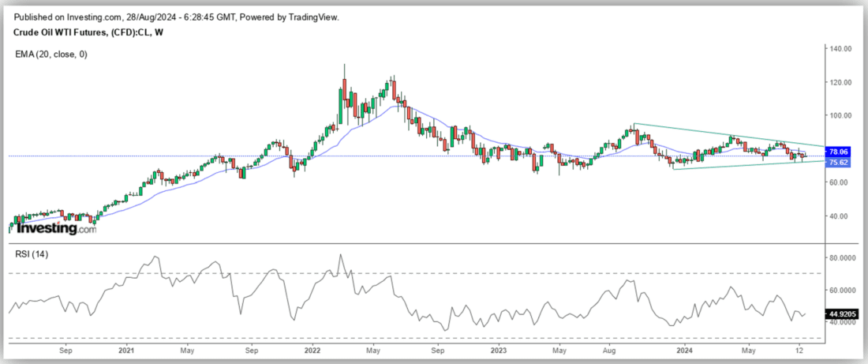Click the 2023 label on the time axis
The image size is (868, 364).
click(499, 351)
